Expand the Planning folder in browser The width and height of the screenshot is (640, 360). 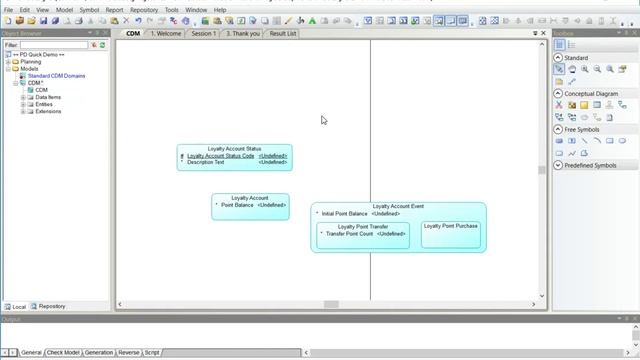(8, 62)
